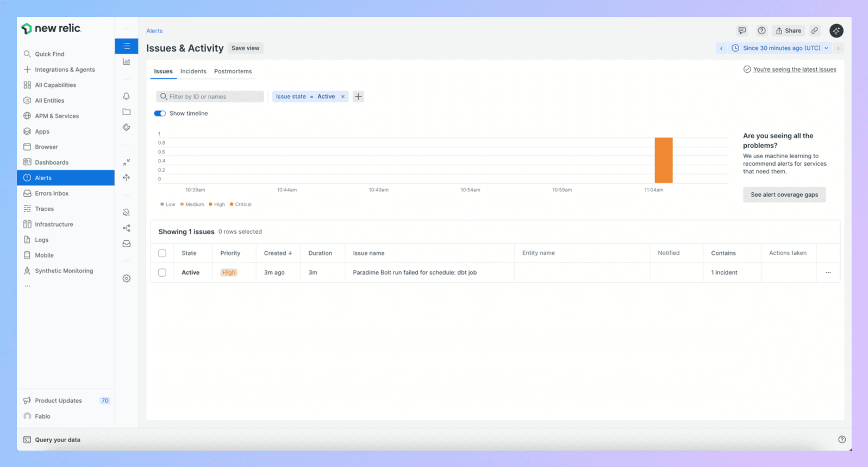Switch to the Issues tab
This screenshot has height=467, width=868.
163,71
